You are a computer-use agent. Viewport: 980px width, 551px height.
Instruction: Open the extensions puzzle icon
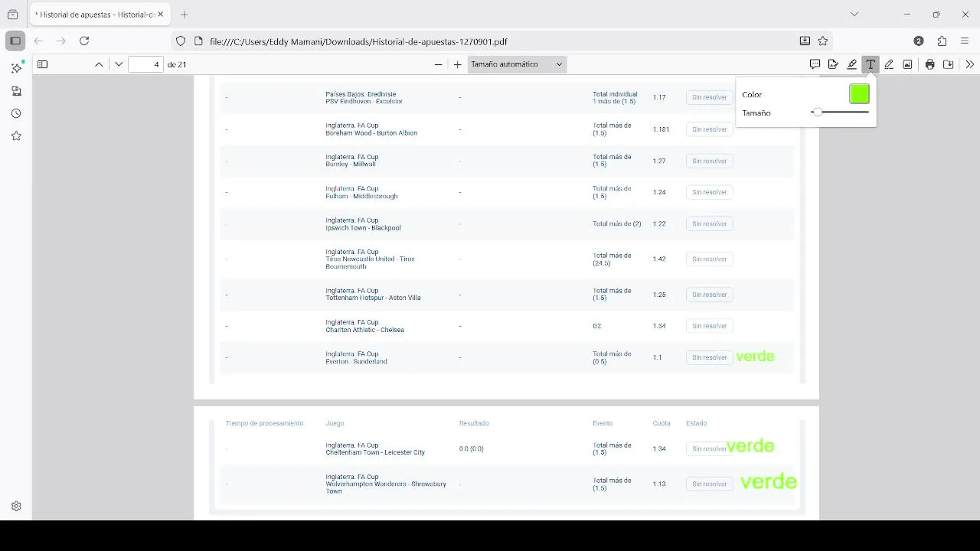pyautogui.click(x=942, y=41)
